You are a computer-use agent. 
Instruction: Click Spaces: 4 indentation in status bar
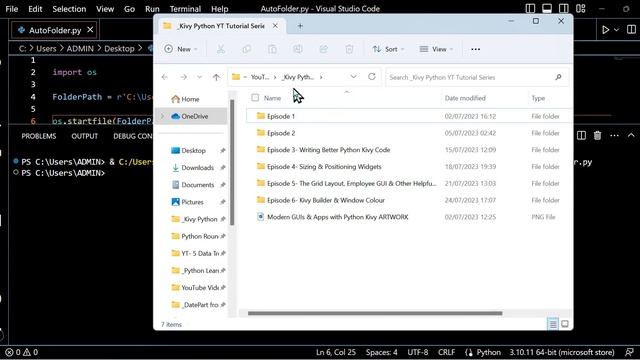[381, 352]
